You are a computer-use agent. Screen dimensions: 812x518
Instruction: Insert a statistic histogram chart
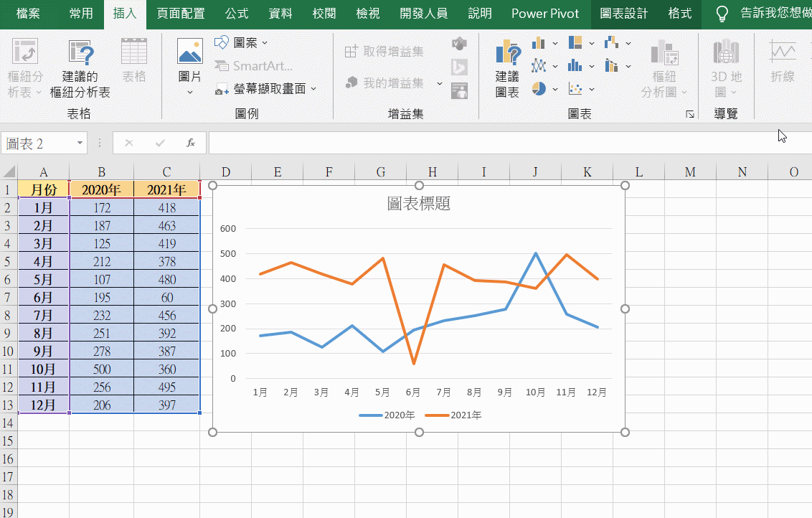(575, 66)
